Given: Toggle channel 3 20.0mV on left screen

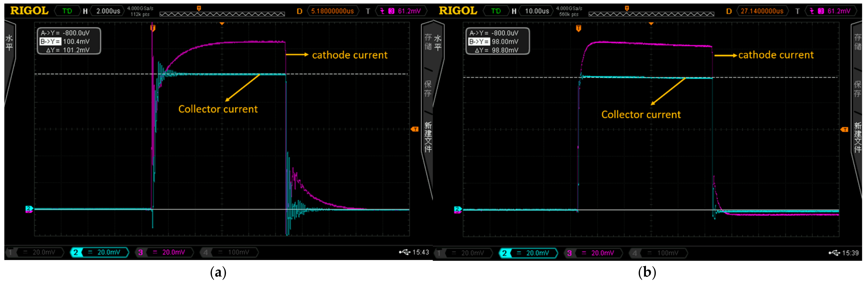Looking at the screenshot, I should (x=165, y=252).
